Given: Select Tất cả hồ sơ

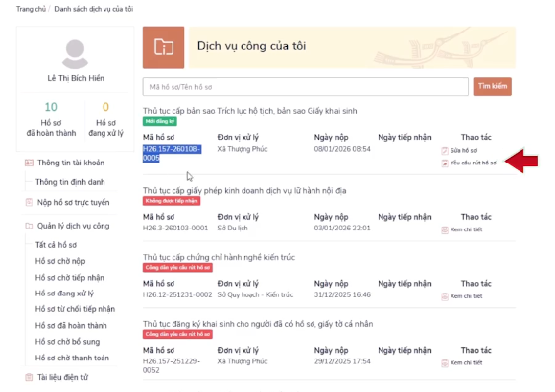Looking at the screenshot, I should pyautogui.click(x=56, y=245).
